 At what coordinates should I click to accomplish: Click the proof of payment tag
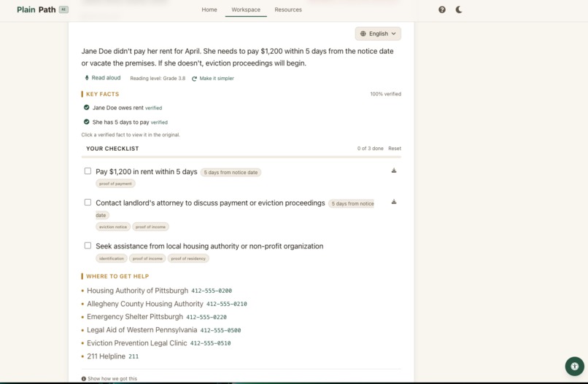coord(115,184)
